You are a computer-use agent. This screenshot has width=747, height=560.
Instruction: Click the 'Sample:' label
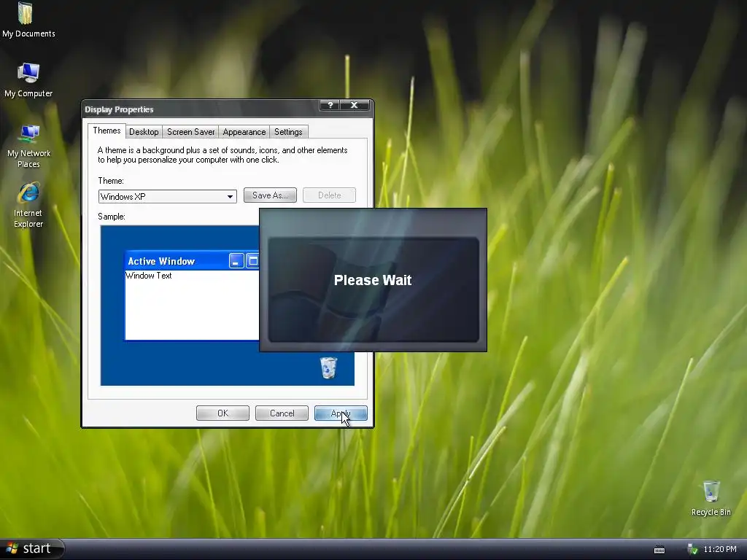coord(112,217)
